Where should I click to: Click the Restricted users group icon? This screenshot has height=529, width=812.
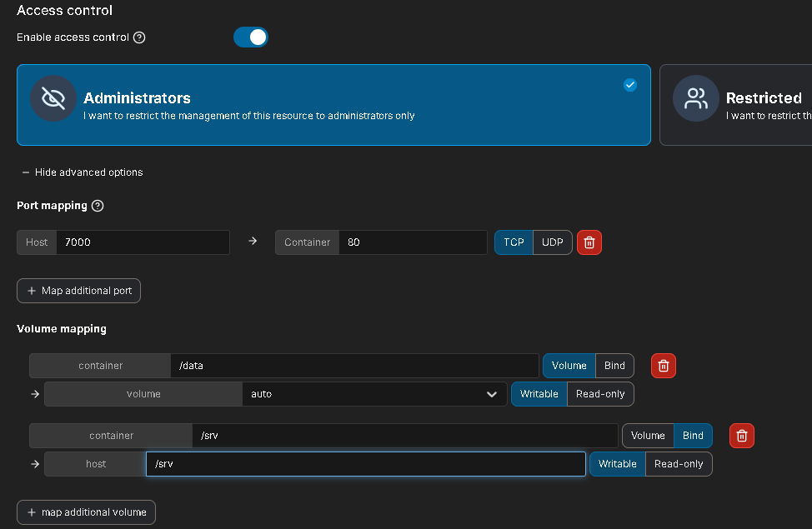coord(695,98)
